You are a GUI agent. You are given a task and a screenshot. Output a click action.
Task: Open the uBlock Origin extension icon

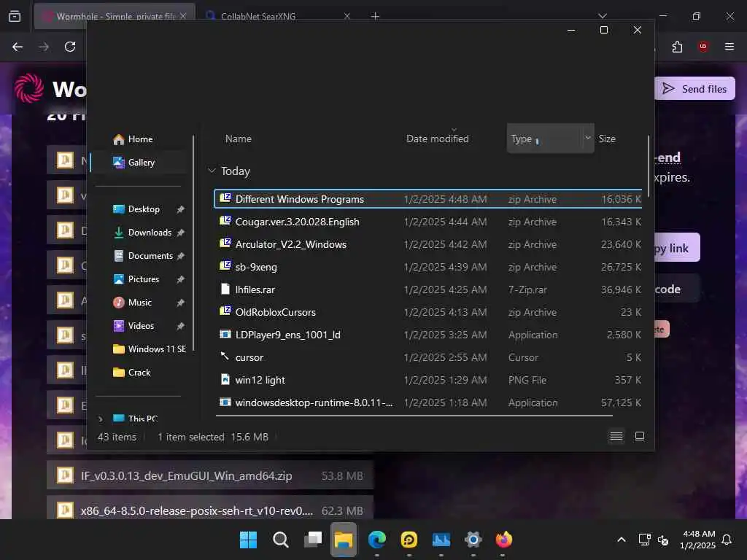pos(703,47)
